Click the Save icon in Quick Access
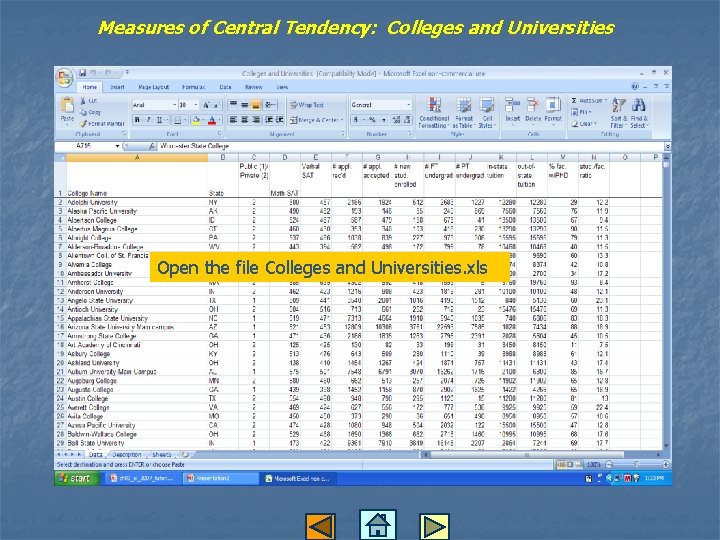Image resolution: width=720 pixels, height=540 pixels. coord(83,73)
